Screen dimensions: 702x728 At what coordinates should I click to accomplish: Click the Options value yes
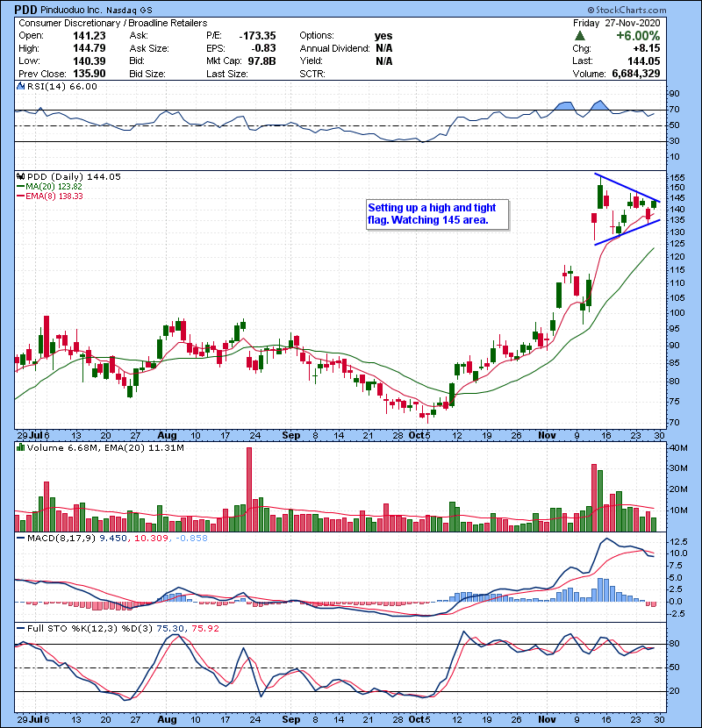click(x=383, y=36)
